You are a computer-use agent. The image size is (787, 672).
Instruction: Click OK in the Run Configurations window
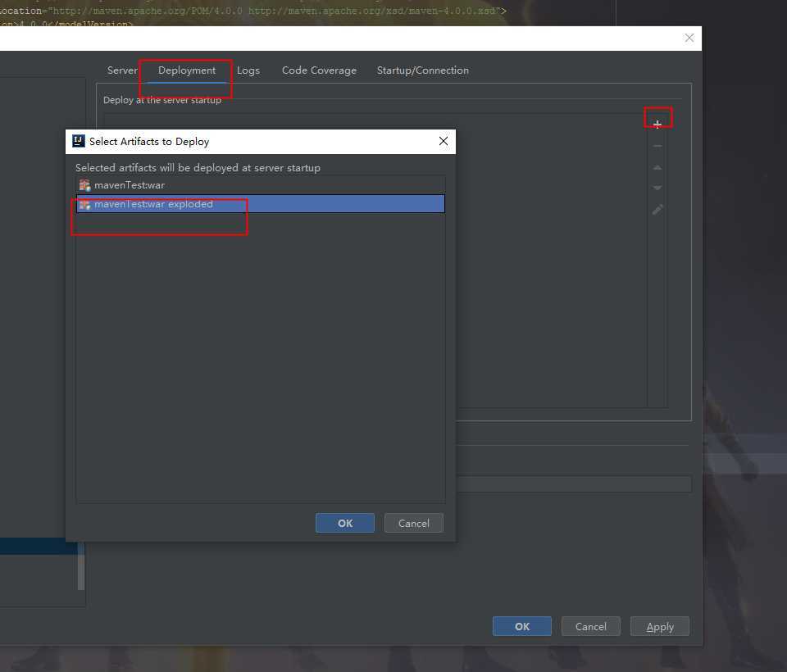point(522,626)
